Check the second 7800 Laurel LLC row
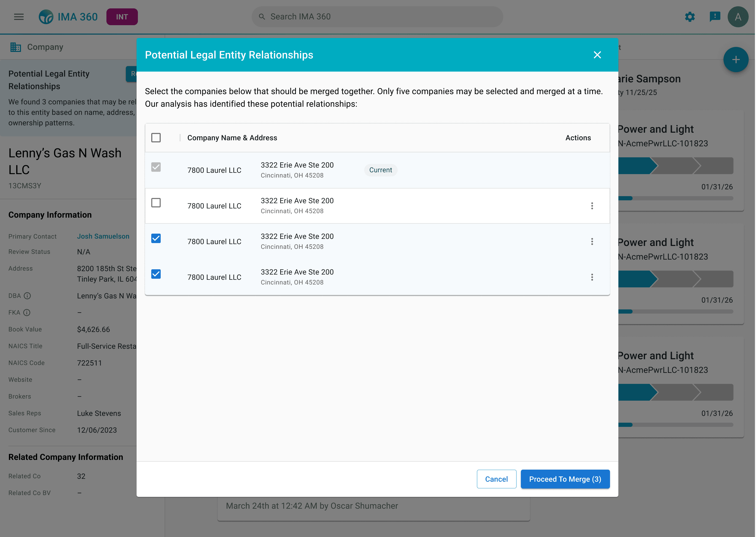This screenshot has height=537, width=756. coord(156,203)
